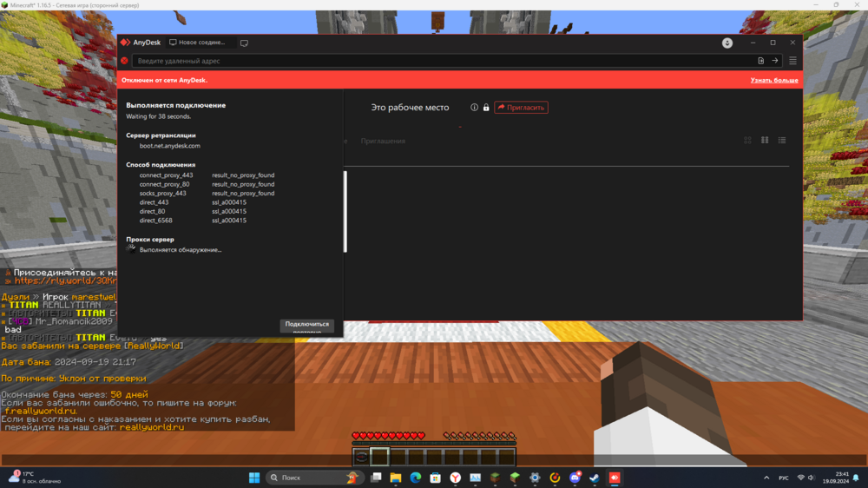The width and height of the screenshot is (868, 488).
Task: Click the file transfer icon in address bar
Action: coord(760,61)
